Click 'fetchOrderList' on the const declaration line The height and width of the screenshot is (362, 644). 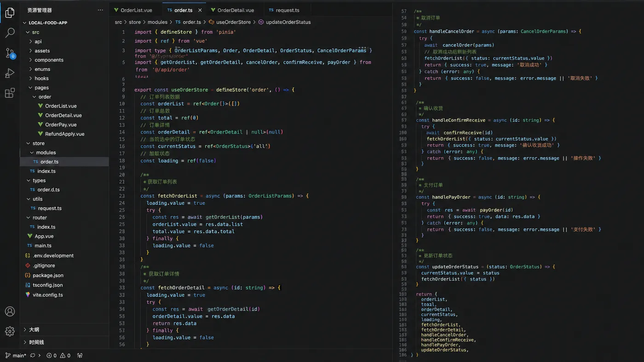[177, 196]
